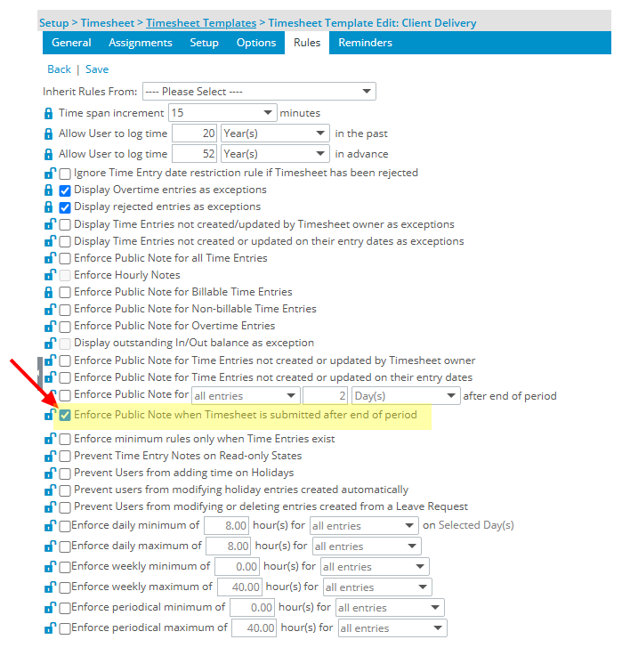Open the Inherit Rules From dropdown

(259, 92)
